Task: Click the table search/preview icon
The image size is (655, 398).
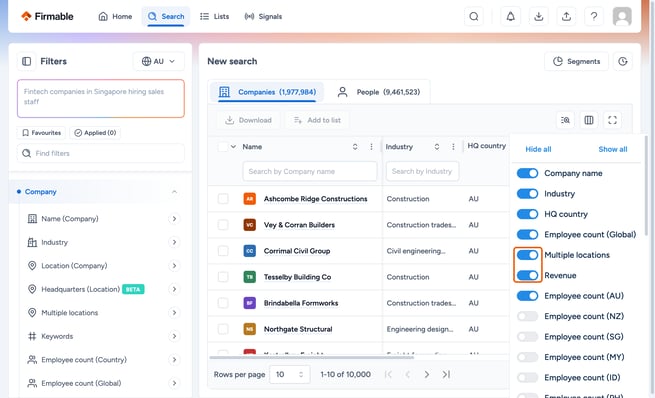Action: tap(565, 120)
